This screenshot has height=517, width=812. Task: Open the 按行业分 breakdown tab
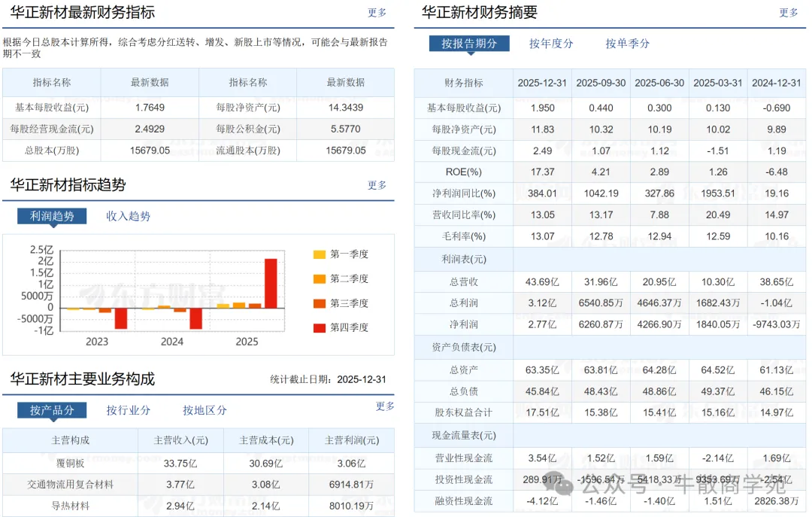pyautogui.click(x=128, y=410)
